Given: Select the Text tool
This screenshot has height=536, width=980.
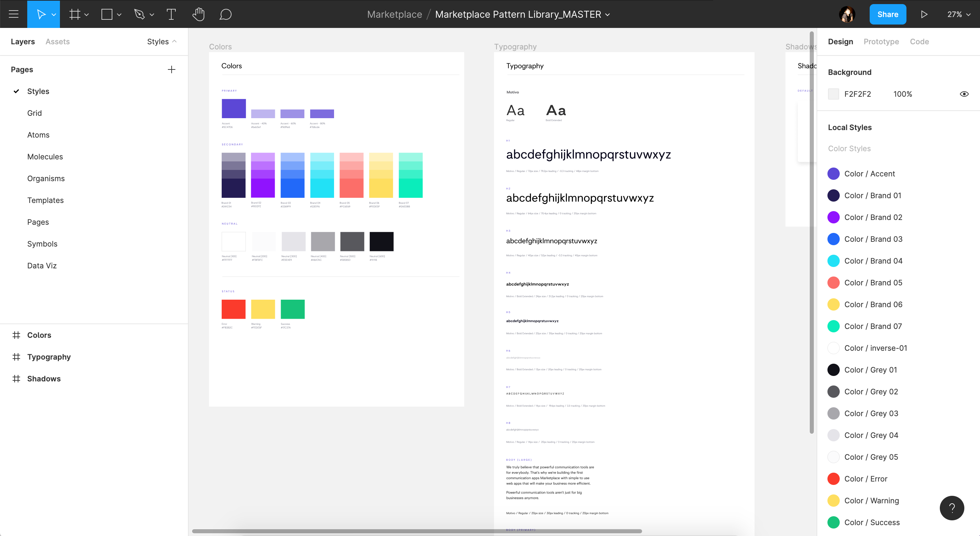Looking at the screenshot, I should coord(171,14).
